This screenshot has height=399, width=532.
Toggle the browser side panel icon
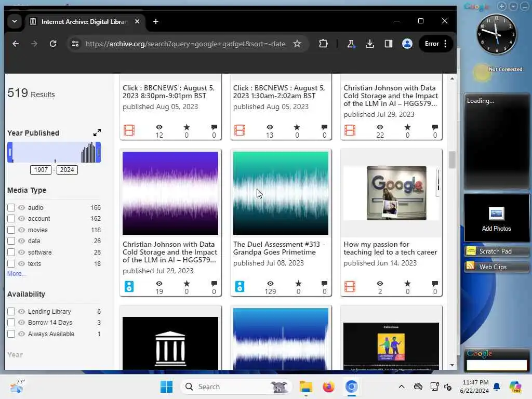tap(389, 44)
